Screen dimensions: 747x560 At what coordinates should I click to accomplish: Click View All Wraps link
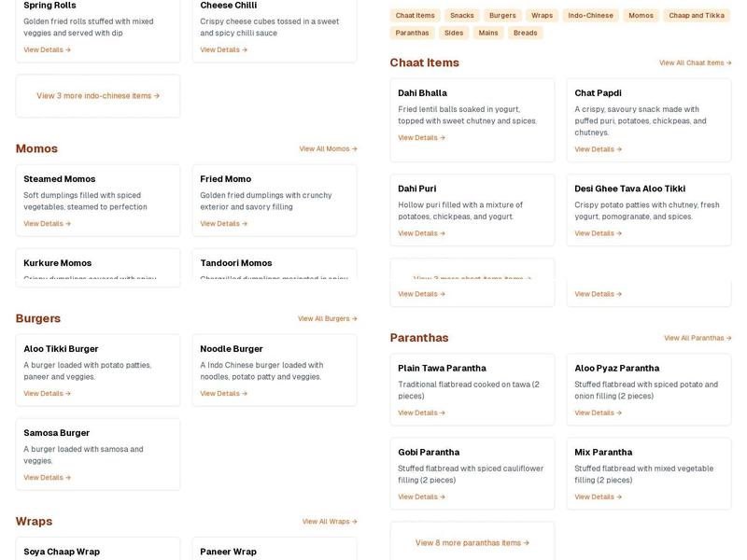(x=329, y=521)
